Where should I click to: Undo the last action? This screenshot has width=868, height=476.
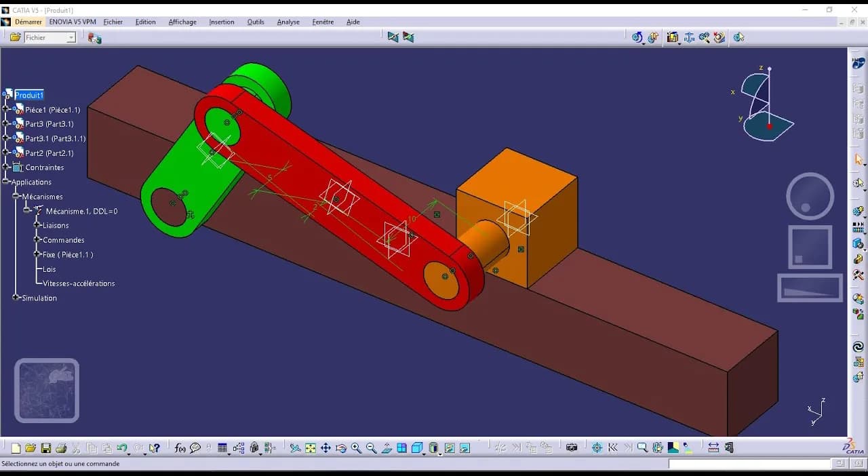click(122, 448)
